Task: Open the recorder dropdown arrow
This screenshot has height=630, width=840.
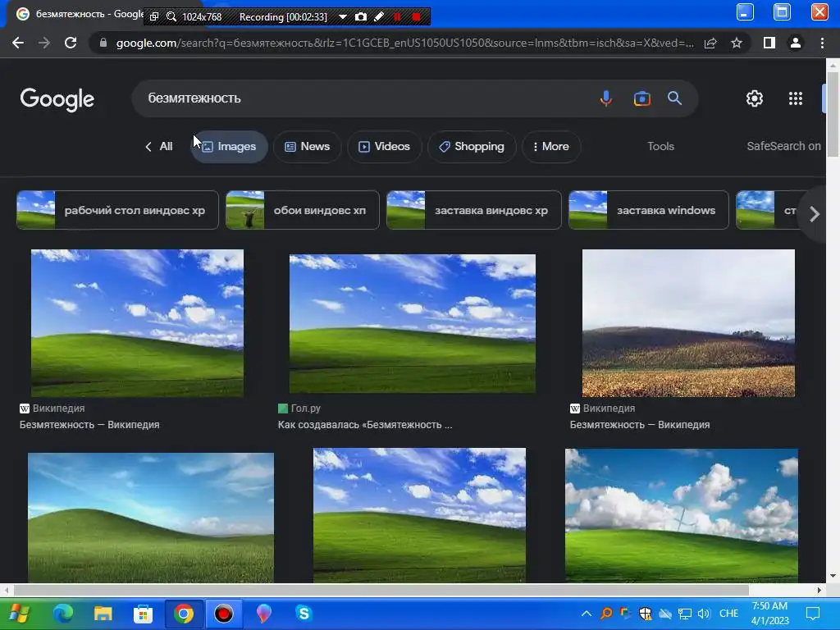Action: coord(343,16)
